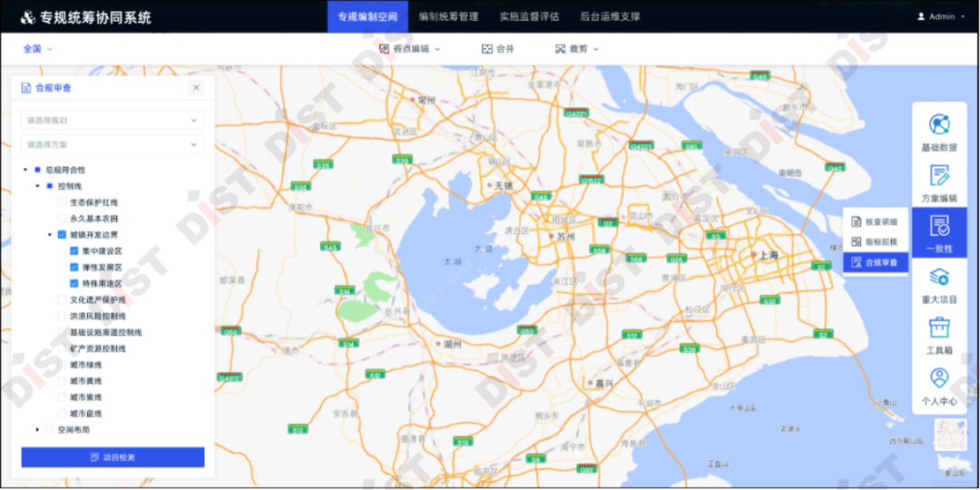
Task: Choose 核查明细 in the flyout menu
Action: (x=875, y=221)
